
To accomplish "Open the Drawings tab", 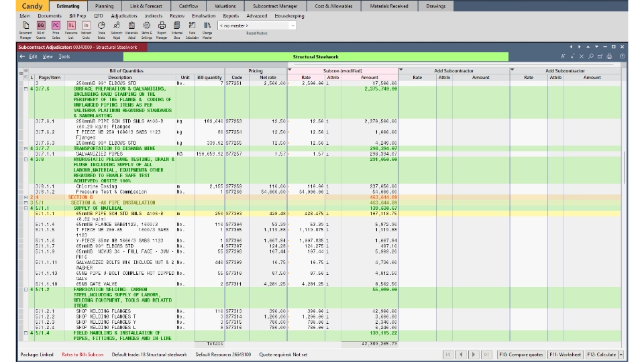I will coord(436,6).
